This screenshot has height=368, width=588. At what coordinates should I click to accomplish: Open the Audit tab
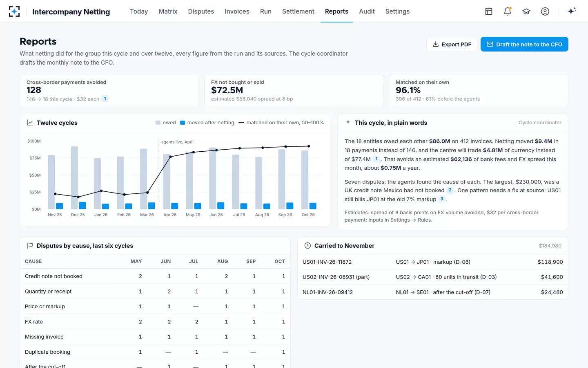click(367, 11)
